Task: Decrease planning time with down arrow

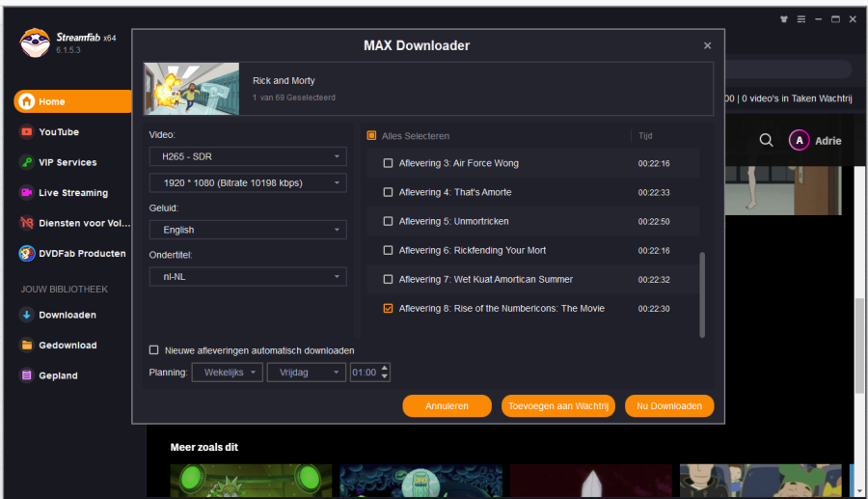Action: click(x=385, y=376)
